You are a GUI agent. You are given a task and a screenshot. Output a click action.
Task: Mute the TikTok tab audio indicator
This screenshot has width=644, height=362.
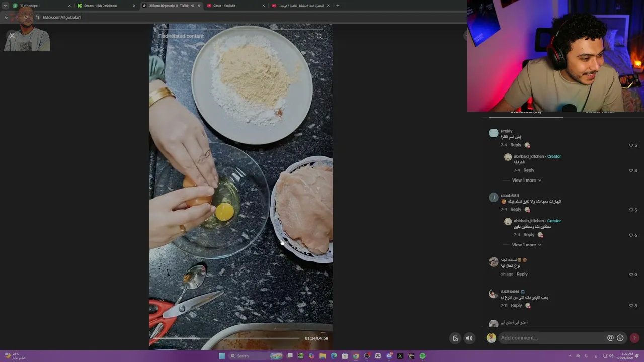point(192,6)
